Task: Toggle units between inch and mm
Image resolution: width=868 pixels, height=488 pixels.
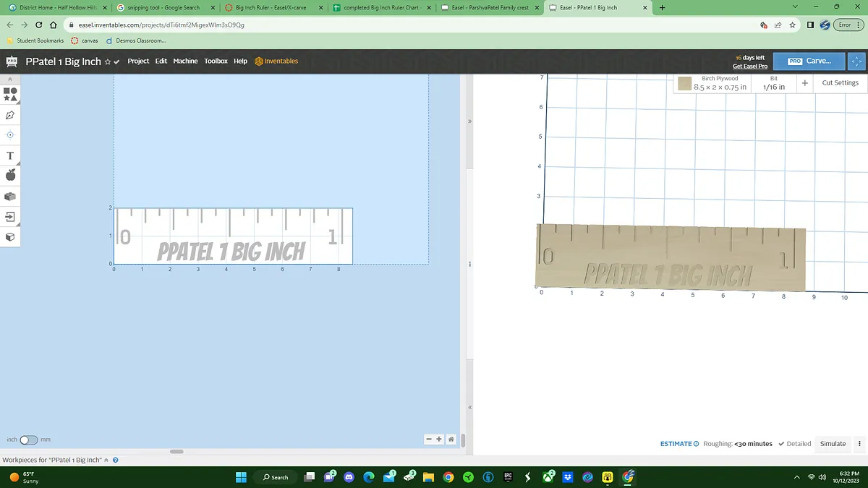Action: click(x=29, y=440)
